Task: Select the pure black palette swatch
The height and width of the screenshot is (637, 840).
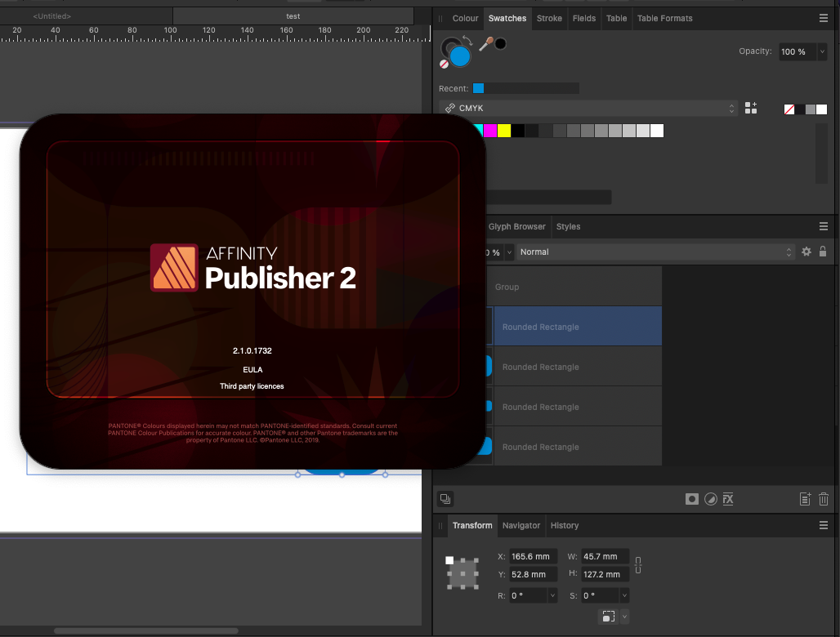Action: pyautogui.click(x=518, y=131)
